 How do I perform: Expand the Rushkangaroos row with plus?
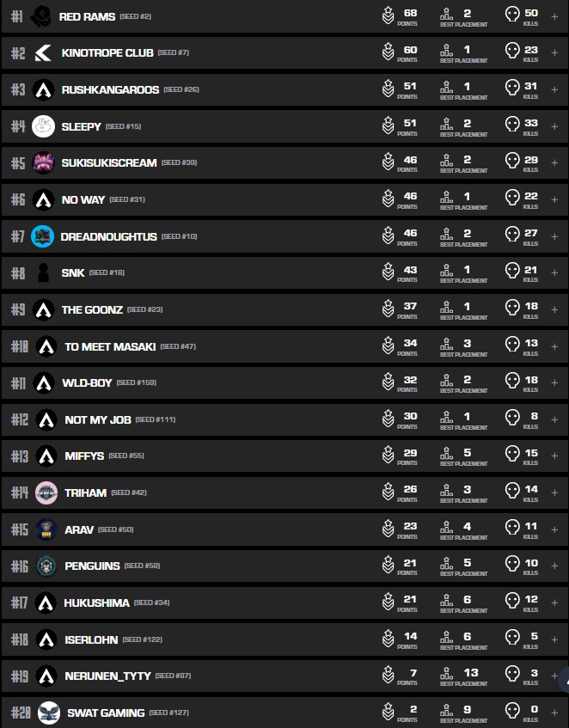tap(554, 89)
